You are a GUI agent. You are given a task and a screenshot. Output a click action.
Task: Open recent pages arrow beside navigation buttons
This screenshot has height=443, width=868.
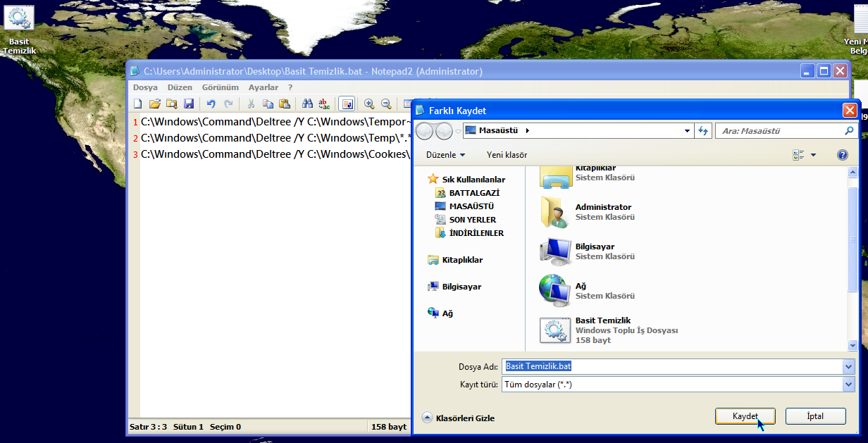[458, 131]
